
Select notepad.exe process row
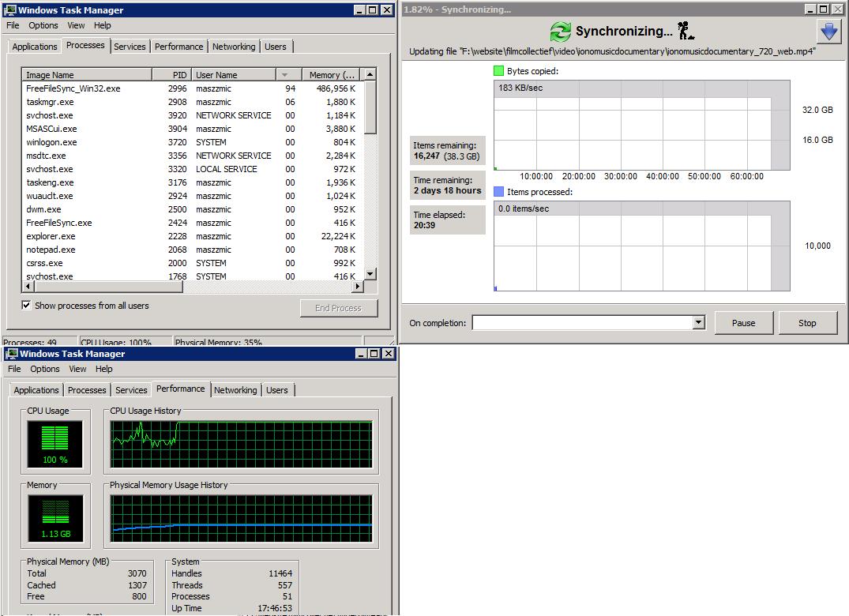coord(192,250)
